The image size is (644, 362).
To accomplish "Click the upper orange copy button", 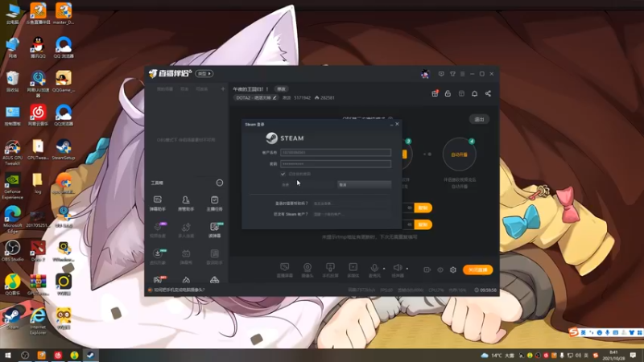I will click(x=423, y=208).
